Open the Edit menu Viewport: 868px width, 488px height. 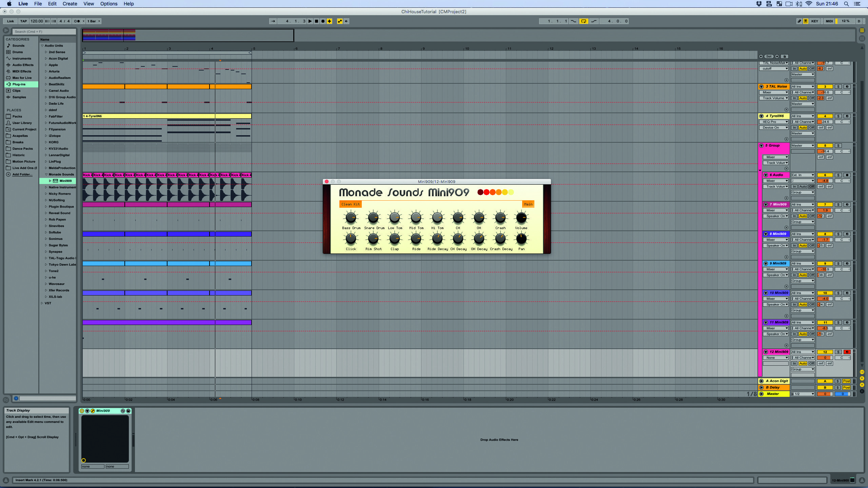click(52, 4)
